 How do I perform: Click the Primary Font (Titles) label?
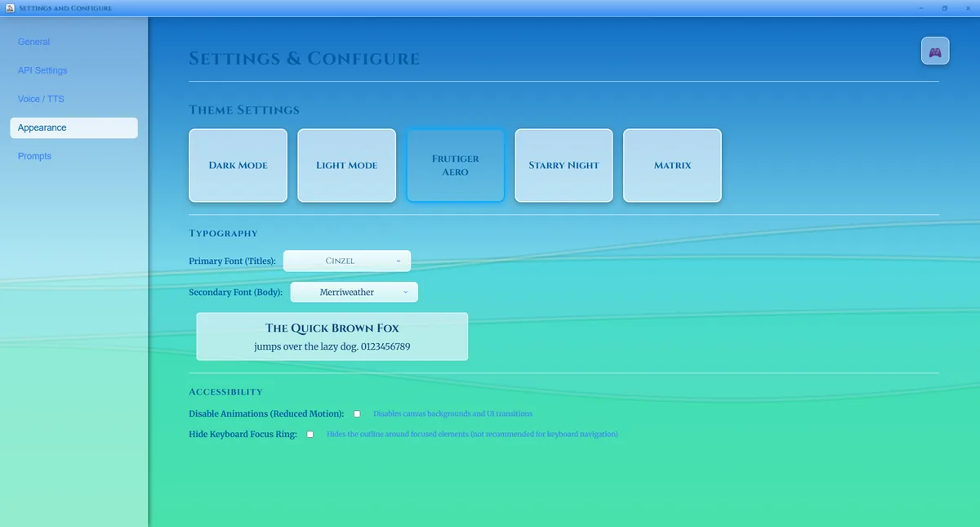pos(233,261)
